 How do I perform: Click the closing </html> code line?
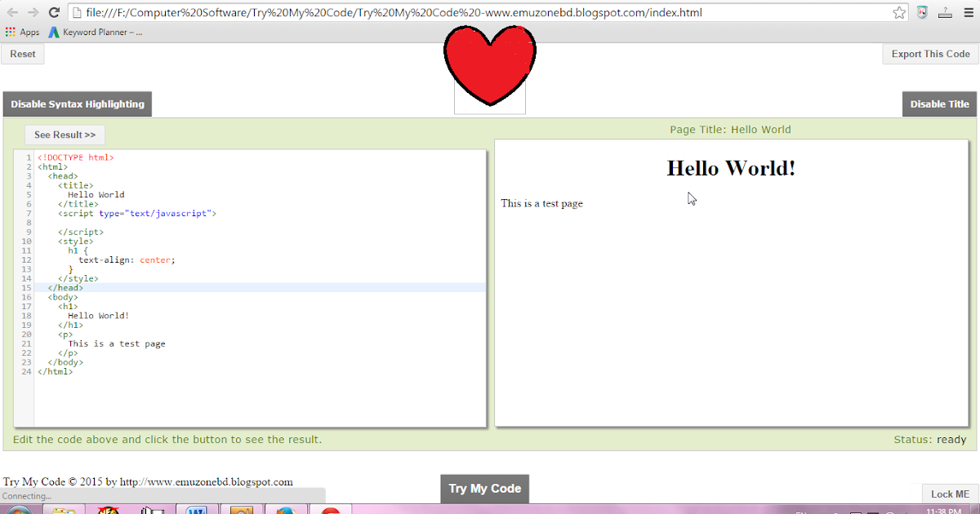(x=55, y=371)
